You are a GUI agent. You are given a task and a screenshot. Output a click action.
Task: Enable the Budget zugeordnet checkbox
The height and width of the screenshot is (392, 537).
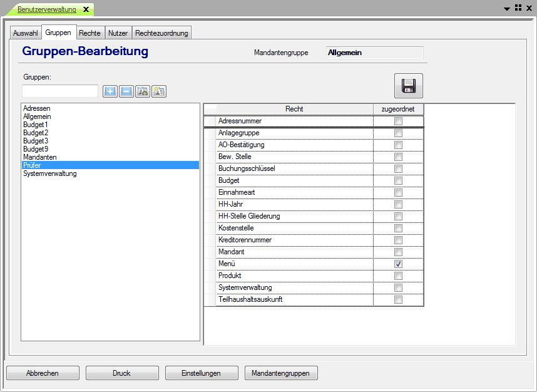(x=398, y=181)
